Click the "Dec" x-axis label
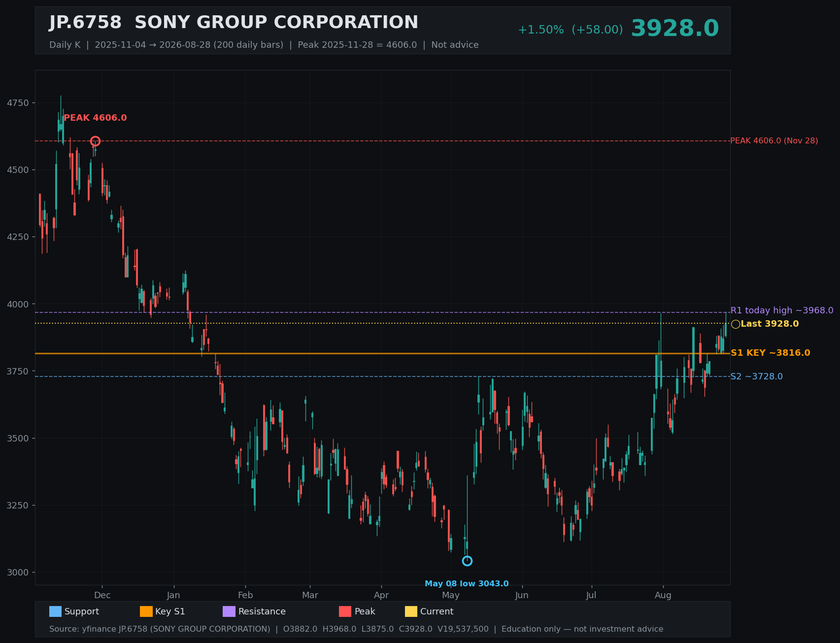Image resolution: width=840 pixels, height=643 pixels. 102,595
